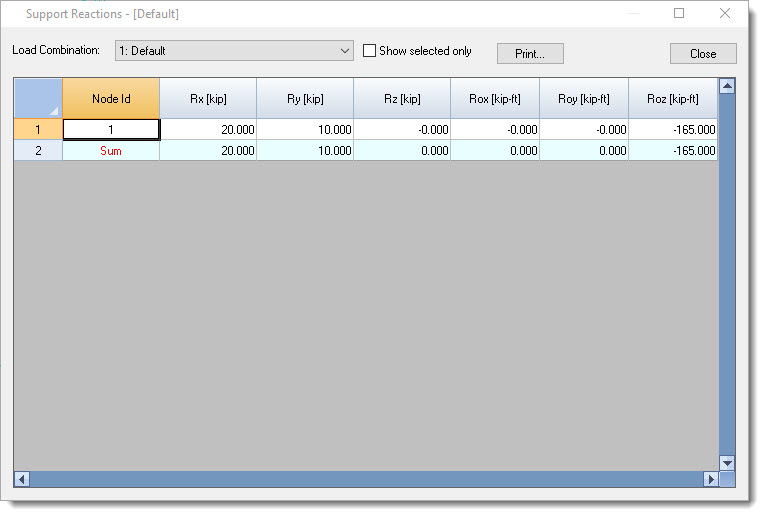Select row header 2
Image resolution: width=764 pixels, height=516 pixels.
[38, 151]
